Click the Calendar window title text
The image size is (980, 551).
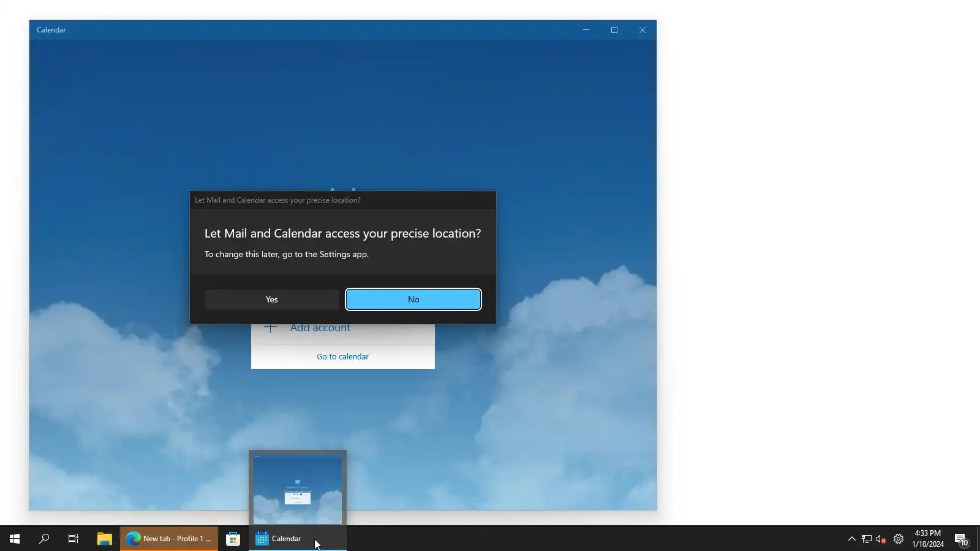coord(51,30)
